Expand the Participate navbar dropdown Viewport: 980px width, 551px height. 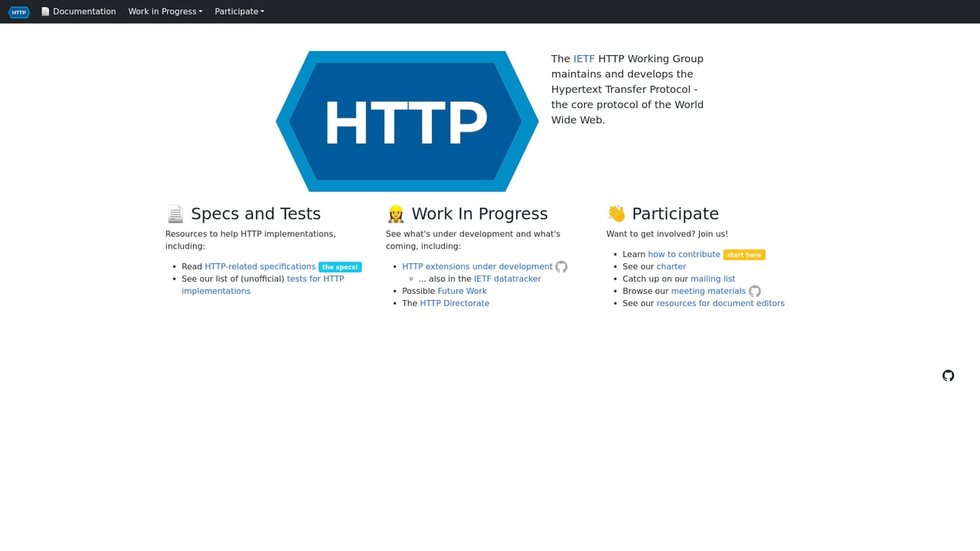pos(239,11)
